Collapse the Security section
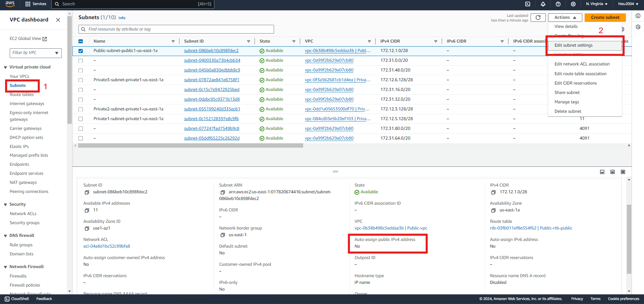 point(5,204)
